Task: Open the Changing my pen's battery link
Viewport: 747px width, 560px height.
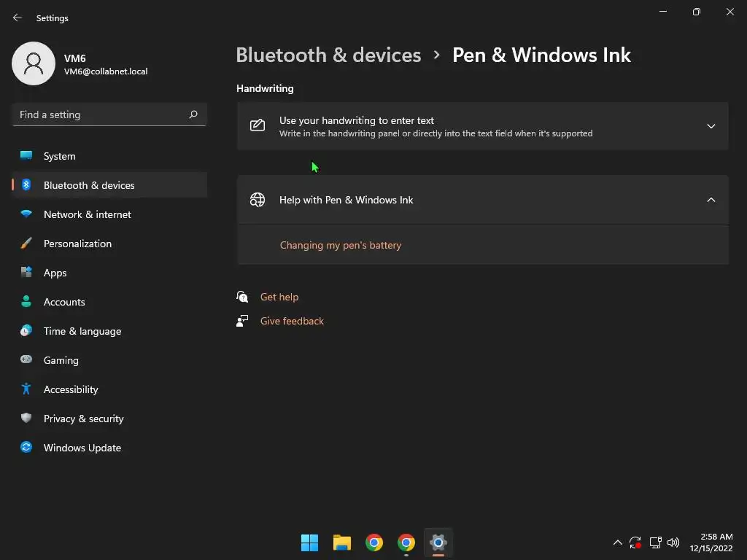Action: point(341,245)
